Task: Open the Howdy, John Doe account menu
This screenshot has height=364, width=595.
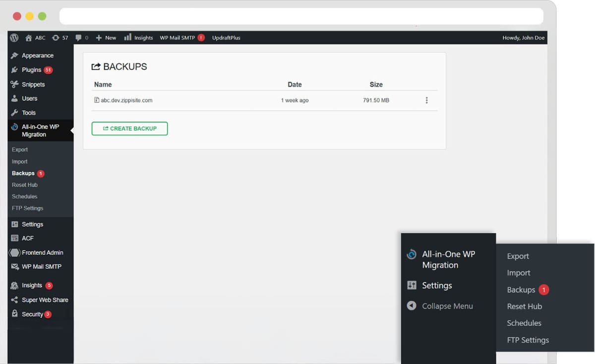Action: [524, 38]
